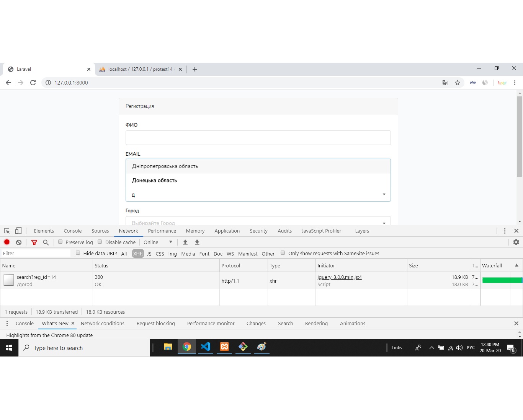Sort by the Waterfall column arrow
The image size is (523, 420).
pos(516,265)
